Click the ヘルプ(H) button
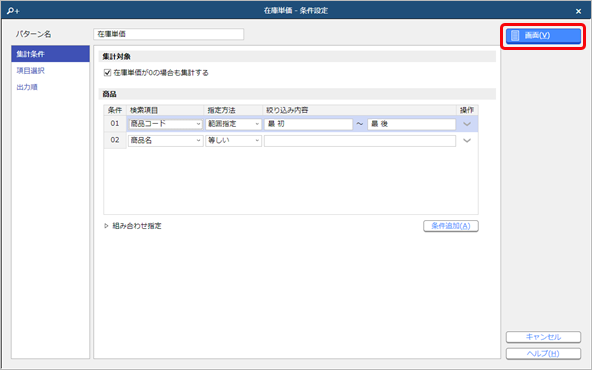Viewport: 592px width, 370px height. coord(543,353)
